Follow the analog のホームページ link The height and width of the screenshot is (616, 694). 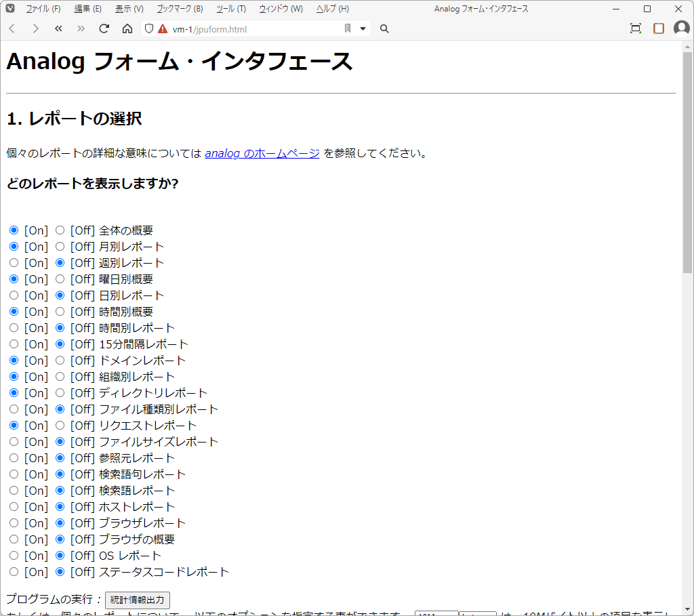point(262,153)
